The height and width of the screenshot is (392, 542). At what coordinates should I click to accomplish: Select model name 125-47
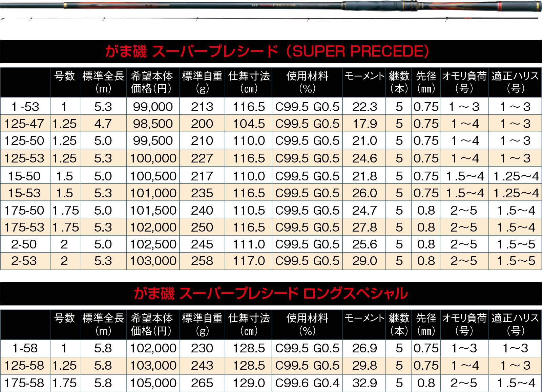tap(24, 124)
